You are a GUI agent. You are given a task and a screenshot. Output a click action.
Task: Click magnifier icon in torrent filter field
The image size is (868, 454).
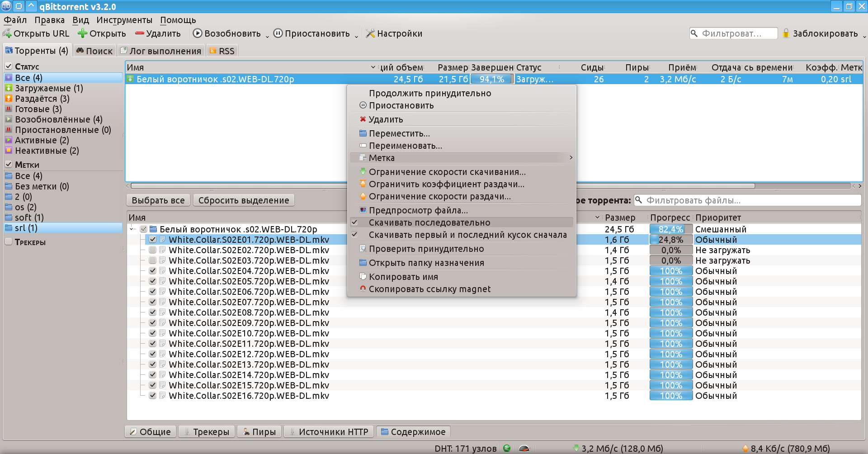[x=694, y=33]
